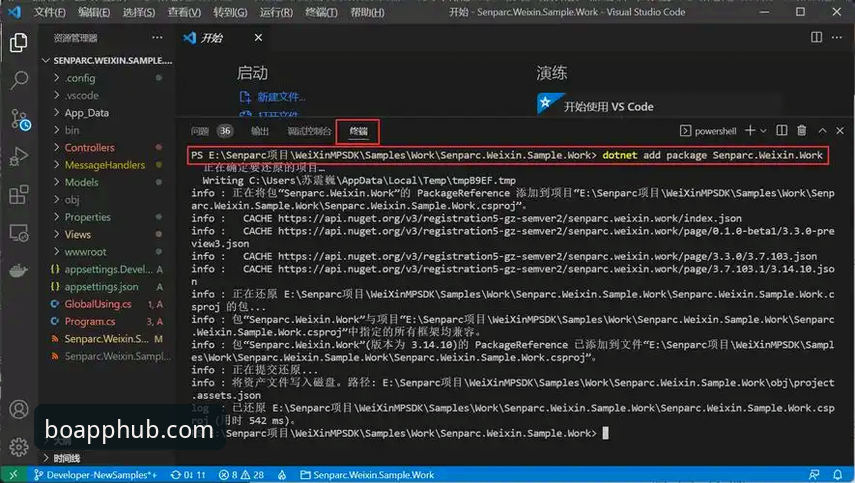Open the Explorer view in activity bar
Image resolution: width=855 pixels, height=483 pixels.
[x=19, y=43]
